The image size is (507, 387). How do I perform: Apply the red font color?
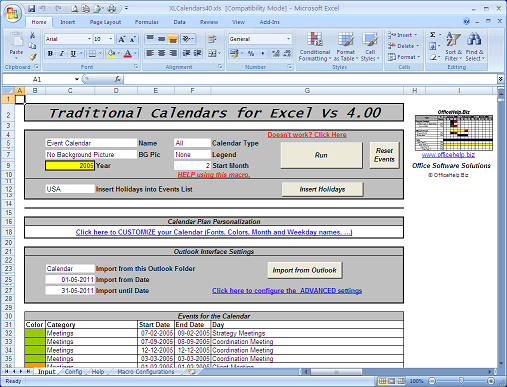[128, 53]
